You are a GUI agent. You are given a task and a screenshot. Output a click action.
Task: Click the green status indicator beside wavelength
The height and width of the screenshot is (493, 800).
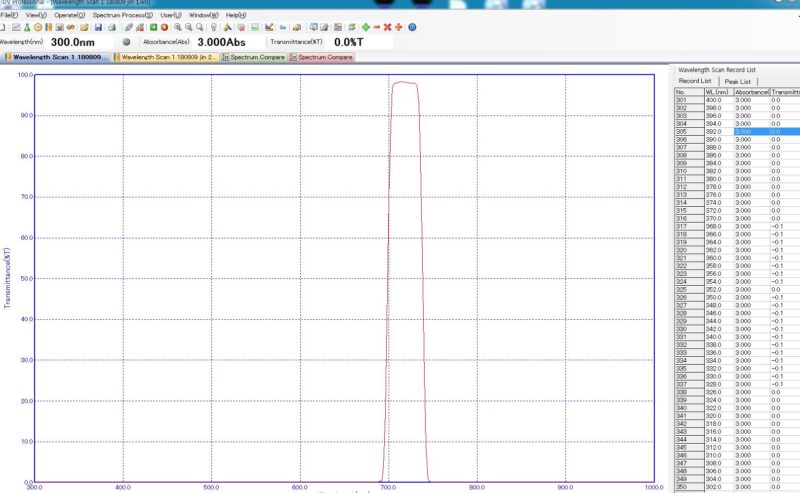pos(126,42)
